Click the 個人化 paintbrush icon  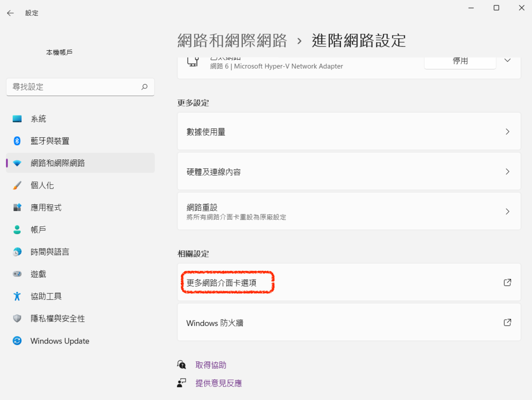pyautogui.click(x=17, y=185)
